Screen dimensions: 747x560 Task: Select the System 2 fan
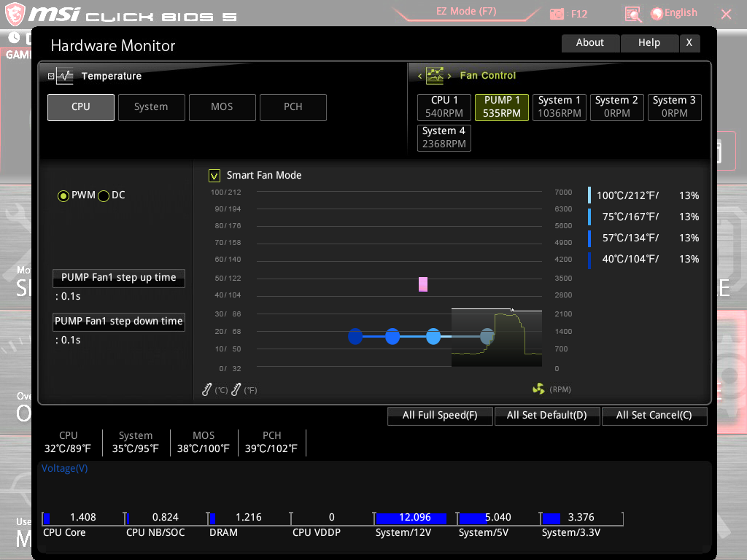pyautogui.click(x=617, y=107)
